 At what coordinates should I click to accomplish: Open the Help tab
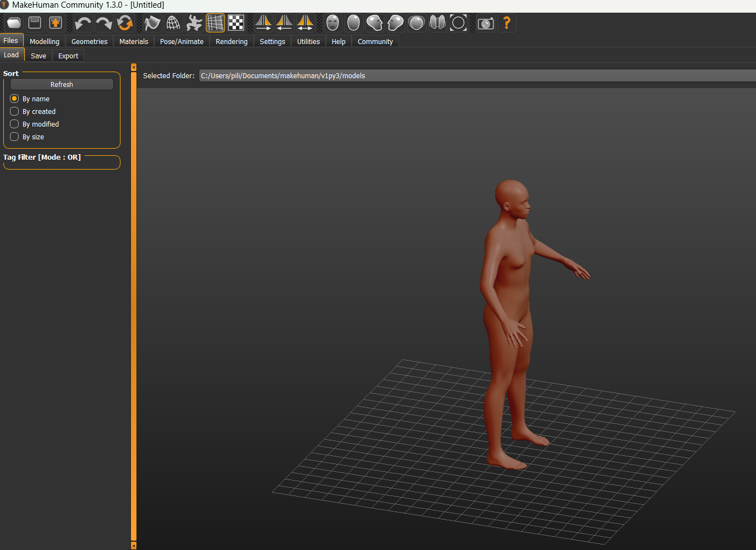point(338,42)
